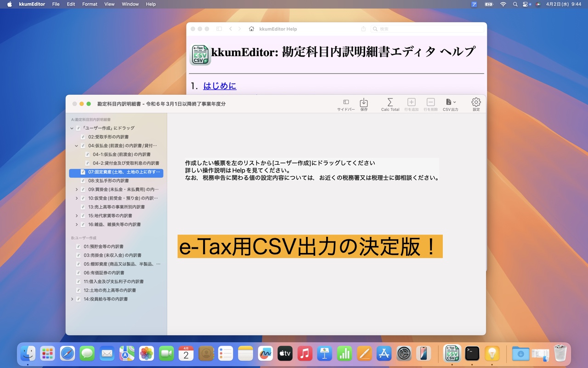Expand the 16:雑益、雑損失等の内訳書 item
The height and width of the screenshot is (368, 588).
click(77, 224)
